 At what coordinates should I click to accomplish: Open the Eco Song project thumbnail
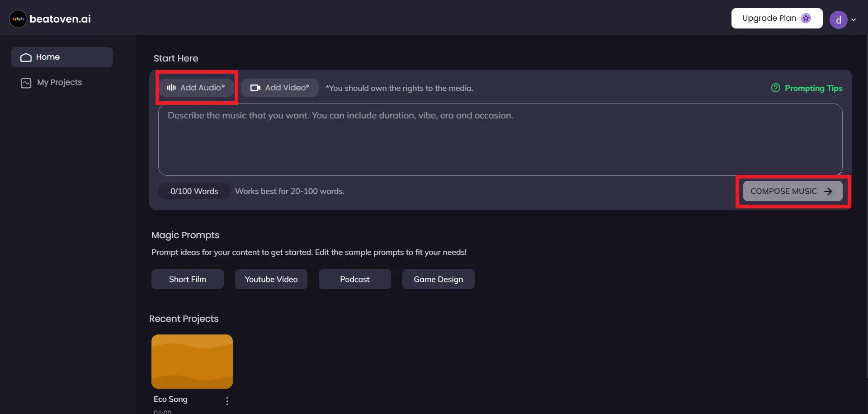[192, 362]
